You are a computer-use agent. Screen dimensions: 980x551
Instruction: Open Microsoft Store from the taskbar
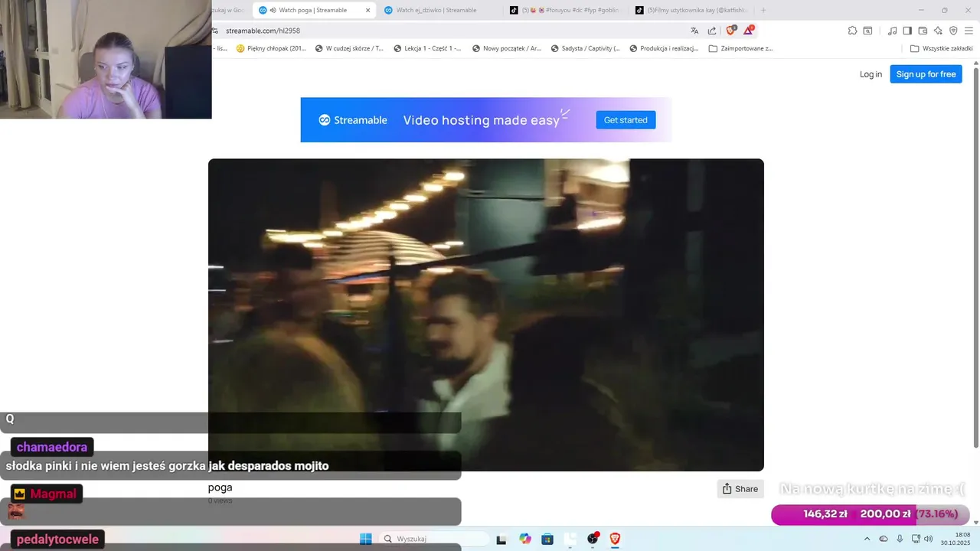click(x=547, y=539)
